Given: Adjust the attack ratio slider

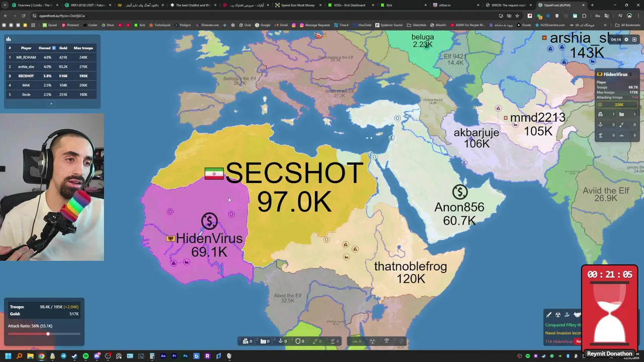Looking at the screenshot, I should pyautogui.click(x=44, y=334).
